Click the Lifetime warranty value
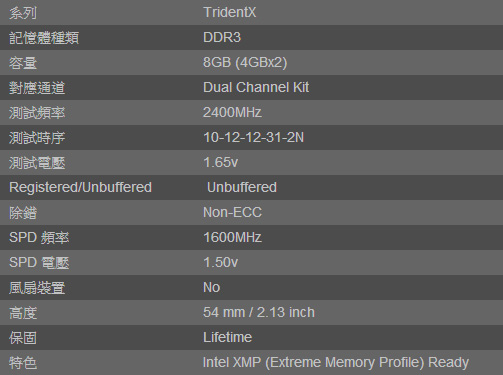Viewport: 503px width, 375px height. point(227,337)
